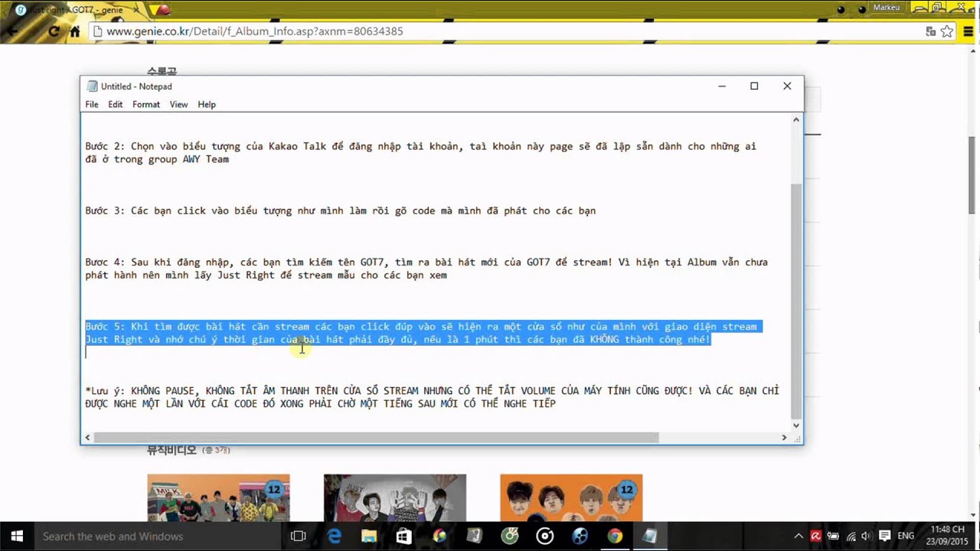Screen dimensions: 980x551
Task: Click the Markeu Chrome profile button
Action: (x=886, y=8)
